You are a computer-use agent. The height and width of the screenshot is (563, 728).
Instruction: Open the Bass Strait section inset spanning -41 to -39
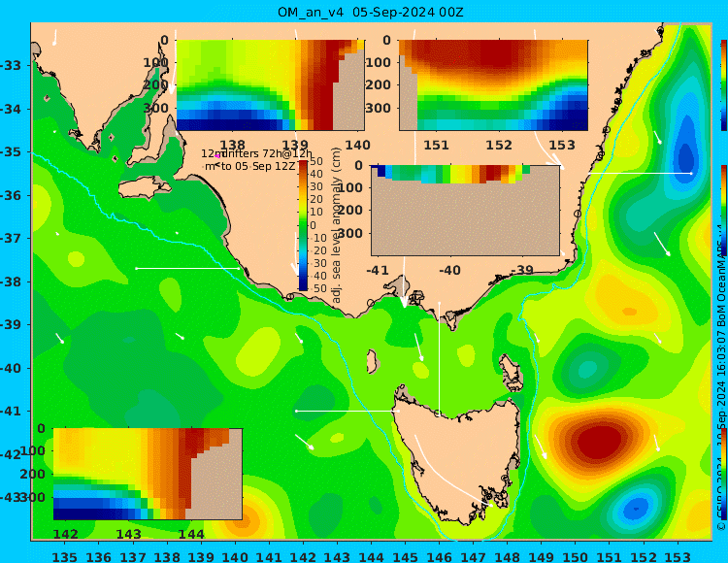tap(465, 211)
